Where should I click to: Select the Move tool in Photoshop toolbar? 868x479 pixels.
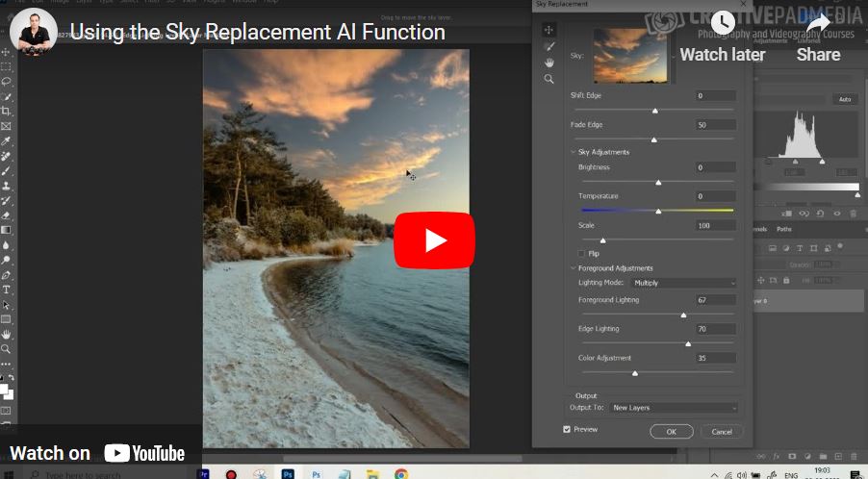click(6, 52)
